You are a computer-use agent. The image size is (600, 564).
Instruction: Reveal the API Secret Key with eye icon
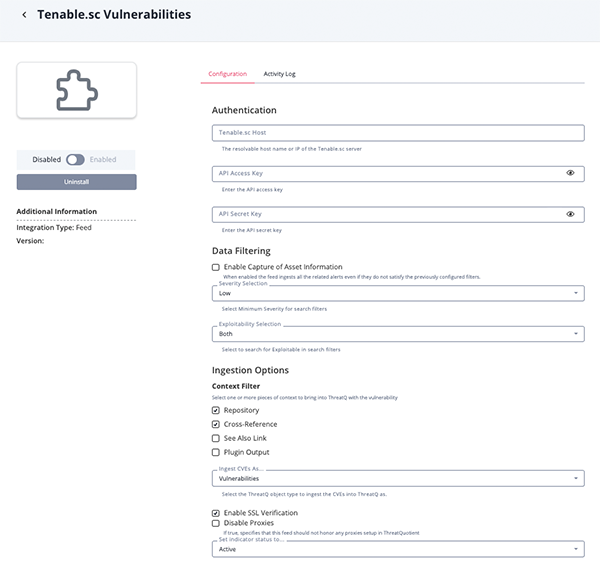point(570,214)
